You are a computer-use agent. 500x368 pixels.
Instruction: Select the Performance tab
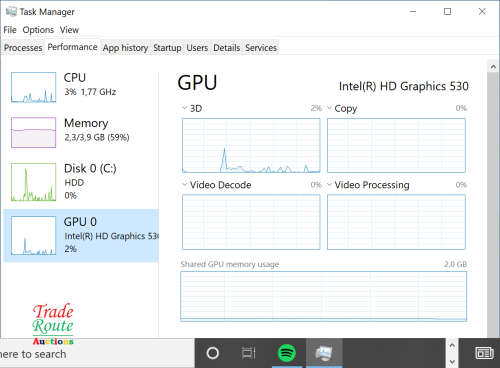[x=72, y=47]
